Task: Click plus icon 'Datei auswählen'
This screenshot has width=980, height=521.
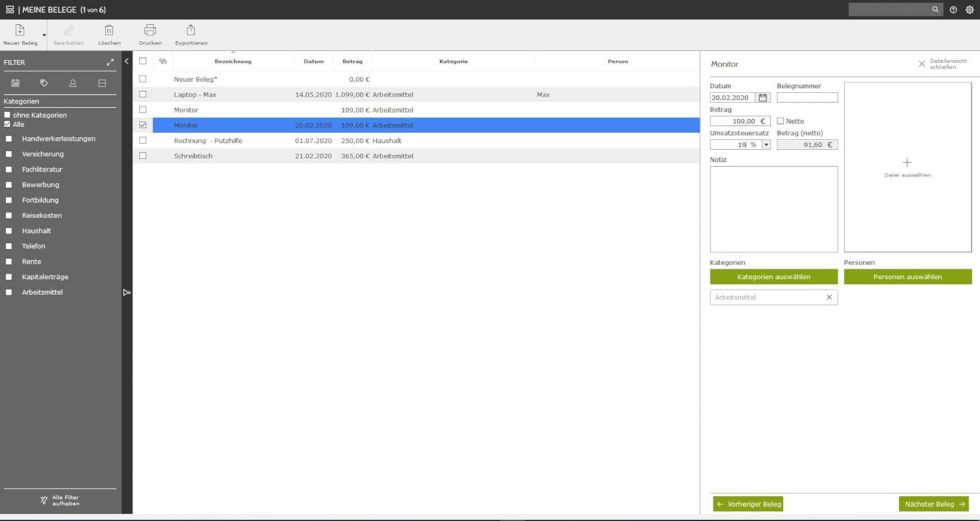Action: pos(907,162)
